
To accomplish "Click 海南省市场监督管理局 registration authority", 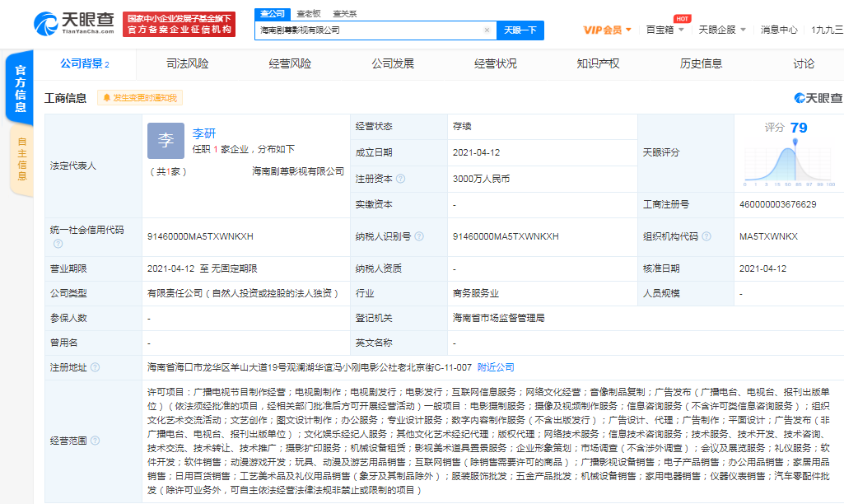I will point(498,318).
